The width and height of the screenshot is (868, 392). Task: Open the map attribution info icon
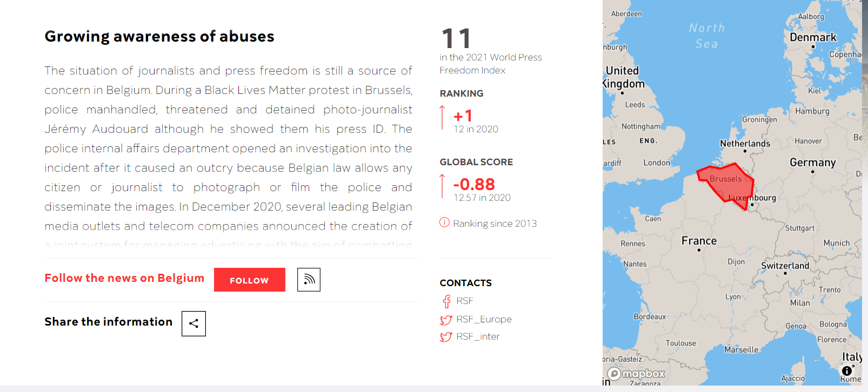click(x=847, y=371)
